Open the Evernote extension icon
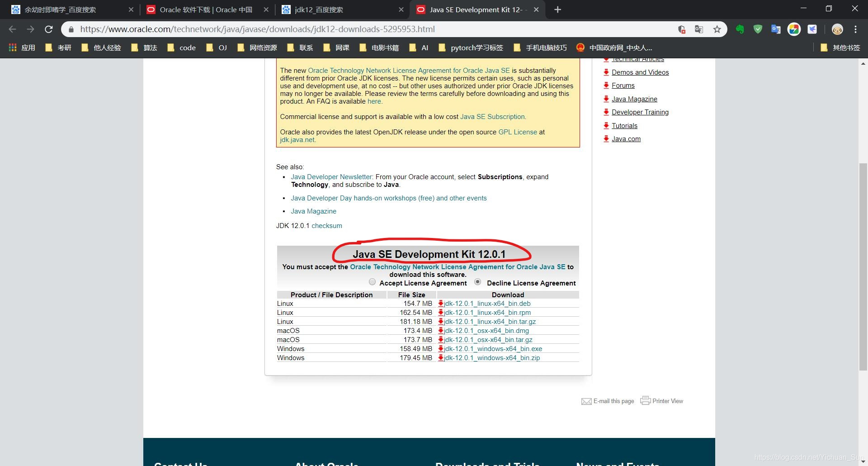Image resolution: width=868 pixels, height=466 pixels. pyautogui.click(x=740, y=29)
